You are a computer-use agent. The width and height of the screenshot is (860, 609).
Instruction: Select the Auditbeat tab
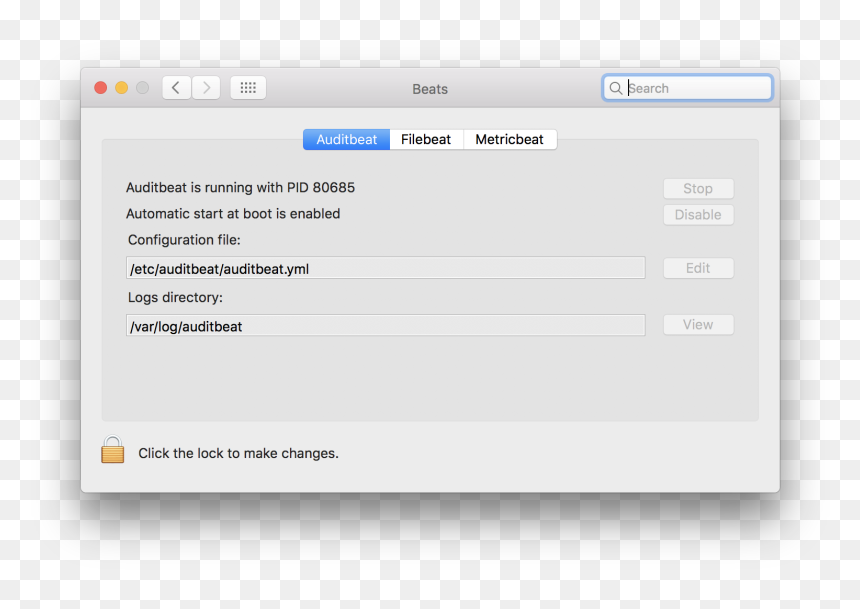(347, 139)
